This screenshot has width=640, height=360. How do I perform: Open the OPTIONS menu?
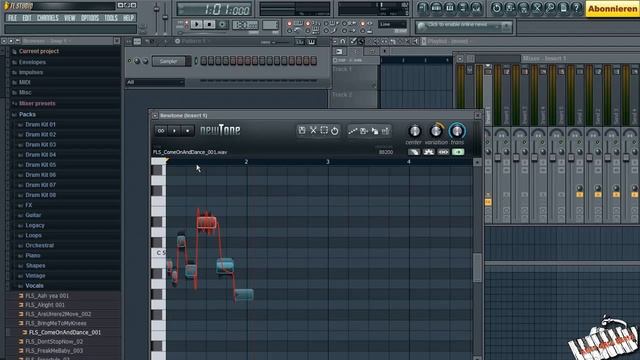[90, 18]
